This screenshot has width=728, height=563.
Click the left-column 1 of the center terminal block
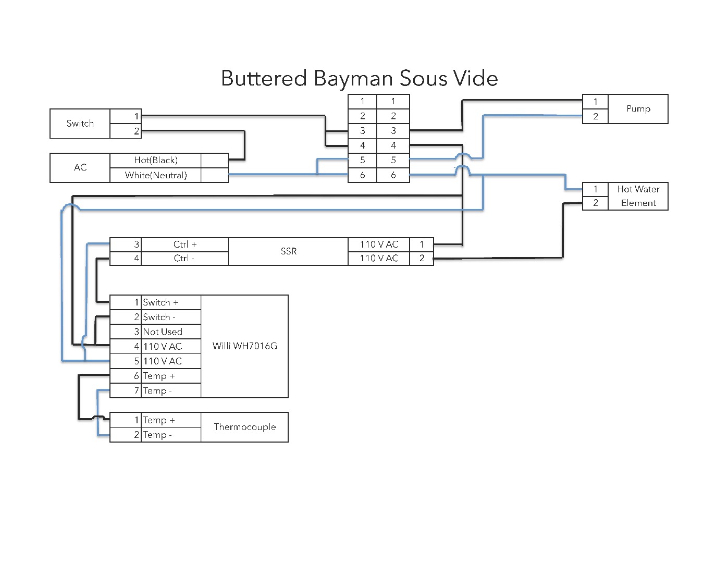pyautogui.click(x=363, y=102)
